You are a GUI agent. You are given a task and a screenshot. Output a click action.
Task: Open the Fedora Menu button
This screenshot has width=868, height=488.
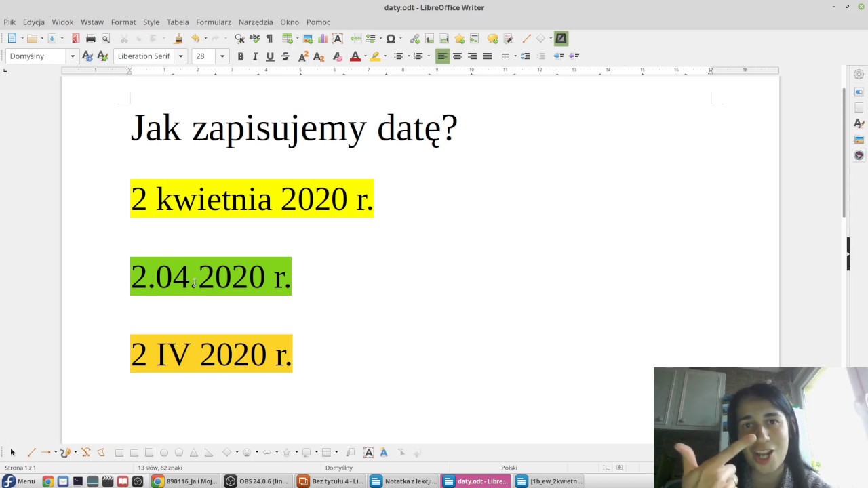tap(19, 481)
